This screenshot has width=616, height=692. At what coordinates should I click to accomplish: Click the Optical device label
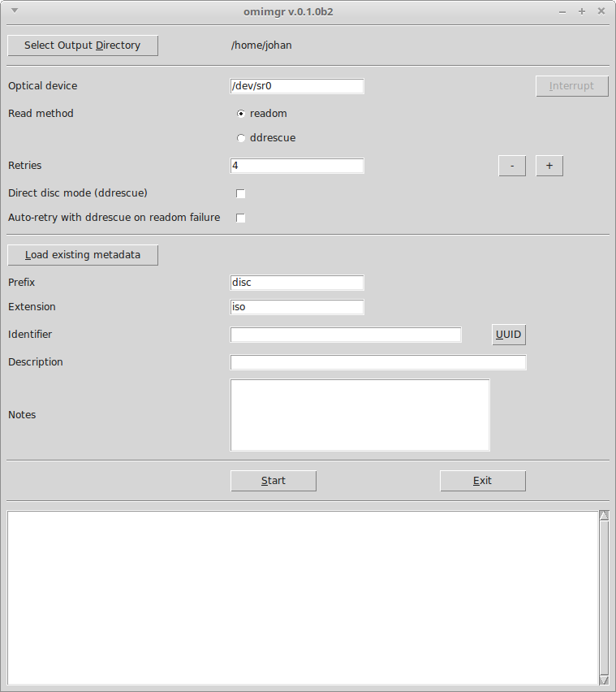[43, 86]
